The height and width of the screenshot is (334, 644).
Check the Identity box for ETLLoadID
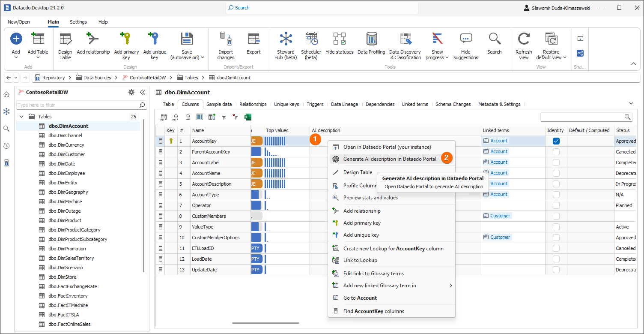point(556,248)
